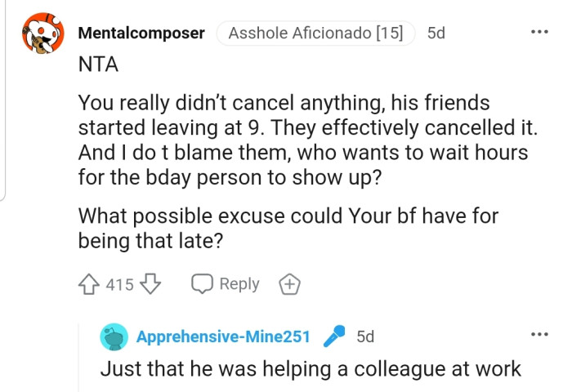Click the 5d timestamp on Apprehensive-Mine251's reply
Screen dimensions: 572x392
(365, 336)
